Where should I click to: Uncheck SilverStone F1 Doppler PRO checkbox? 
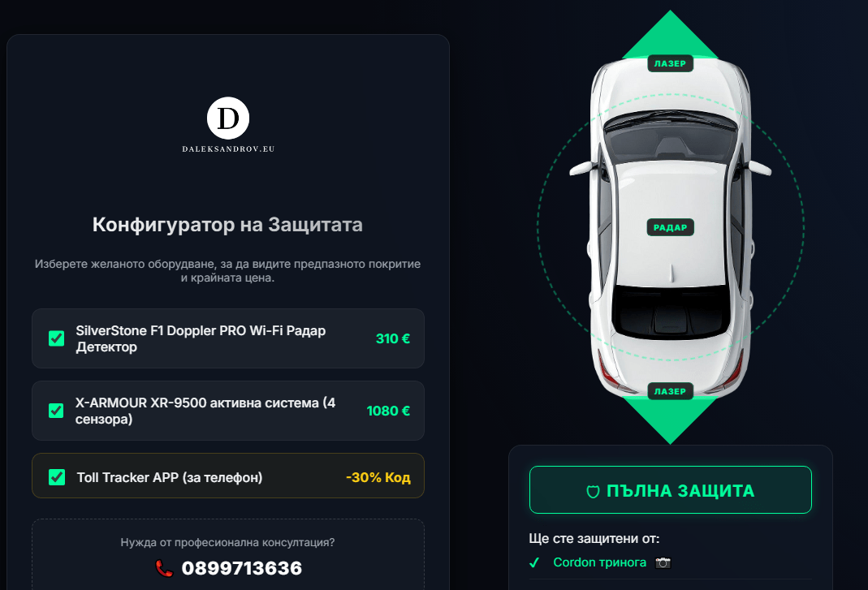click(x=57, y=338)
